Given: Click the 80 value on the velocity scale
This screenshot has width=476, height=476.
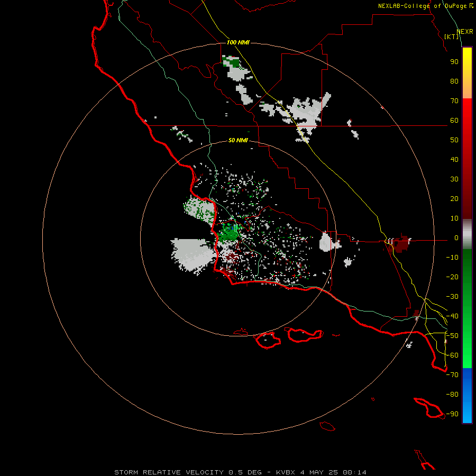Looking at the screenshot, I should tap(454, 81).
